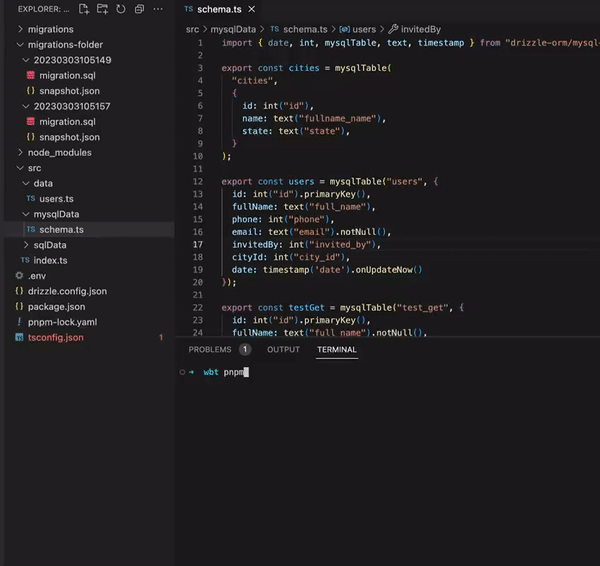The image size is (600, 566).
Task: Open Explorer more actions ellipsis menu
Action: [158, 9]
